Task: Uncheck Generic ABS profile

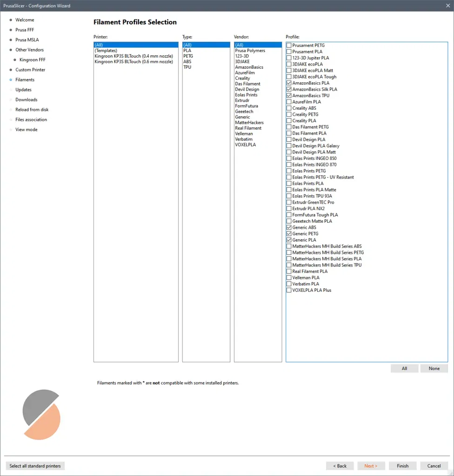Action: 289,227
